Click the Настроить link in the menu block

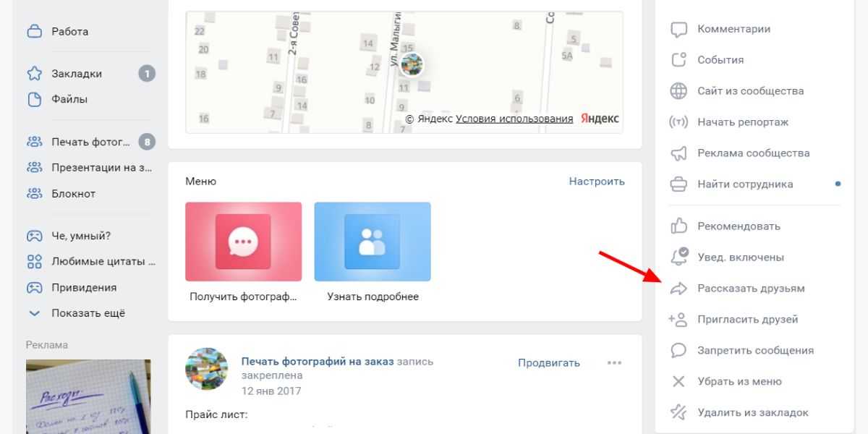[597, 182]
